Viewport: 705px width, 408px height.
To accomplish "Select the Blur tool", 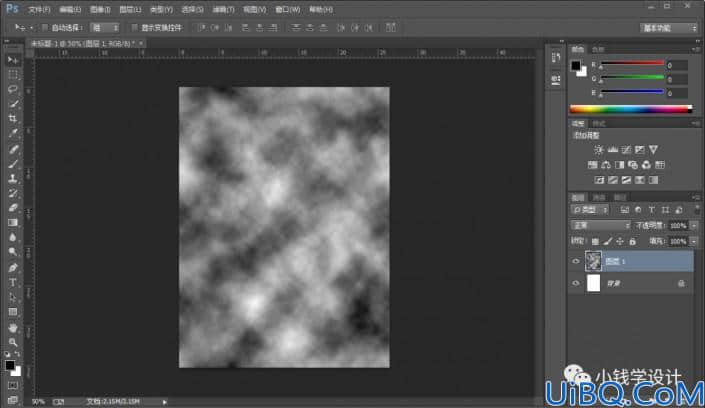I will tap(13, 237).
